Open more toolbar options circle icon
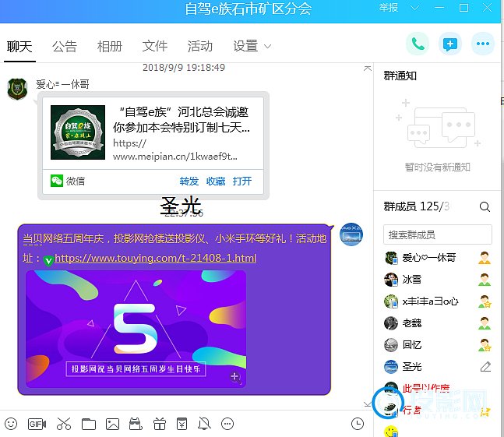The width and height of the screenshot is (504, 437). 227,424
